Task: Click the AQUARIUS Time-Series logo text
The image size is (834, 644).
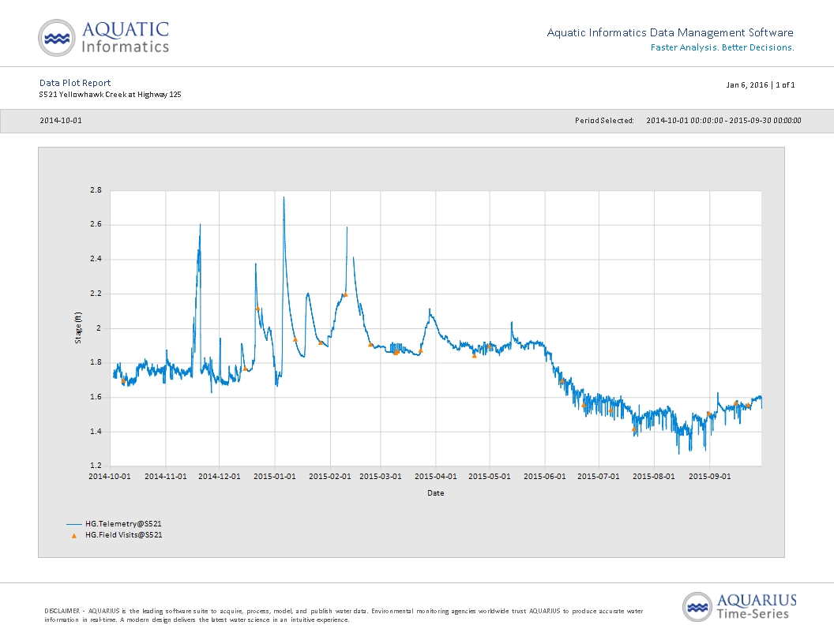Action: [x=757, y=607]
